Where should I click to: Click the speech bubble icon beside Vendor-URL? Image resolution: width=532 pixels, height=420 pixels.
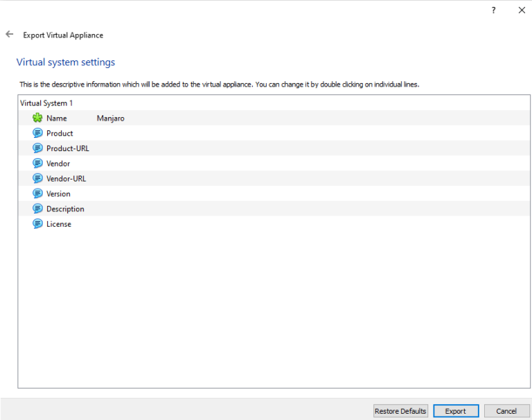(37, 179)
